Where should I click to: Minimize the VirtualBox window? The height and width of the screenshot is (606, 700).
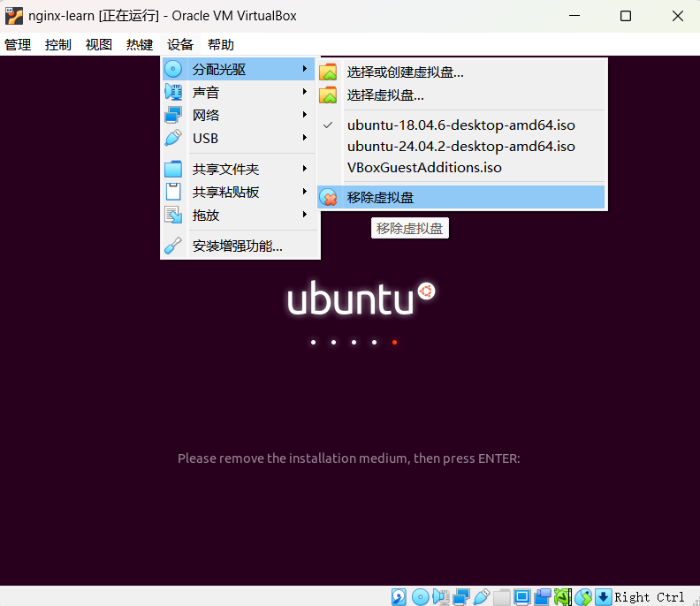[x=574, y=16]
